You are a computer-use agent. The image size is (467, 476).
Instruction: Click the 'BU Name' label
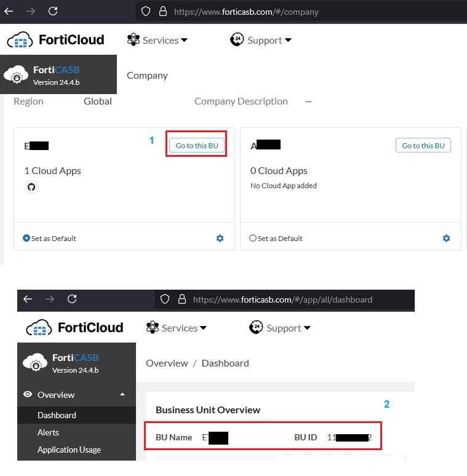pyautogui.click(x=174, y=437)
